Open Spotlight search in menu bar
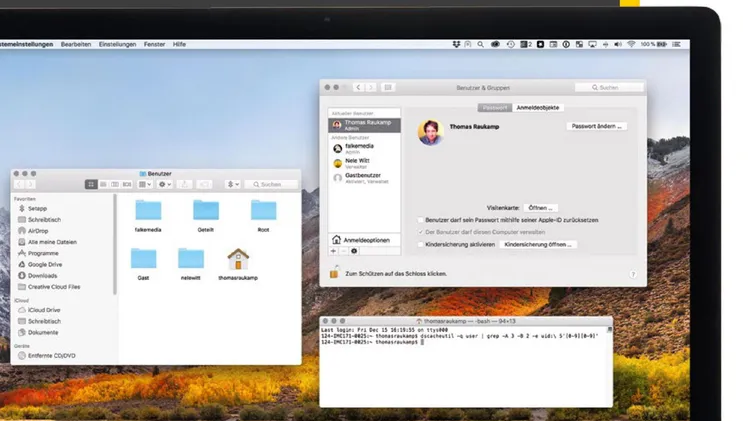750x421 pixels. point(480,44)
